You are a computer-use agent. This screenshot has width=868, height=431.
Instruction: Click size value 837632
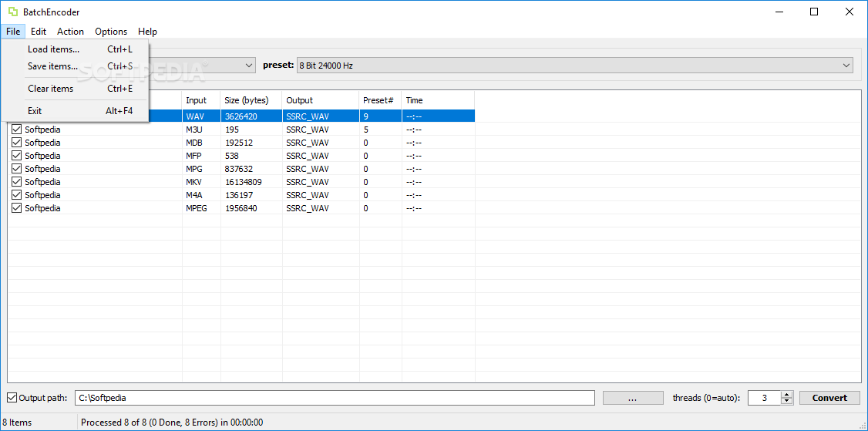(239, 169)
